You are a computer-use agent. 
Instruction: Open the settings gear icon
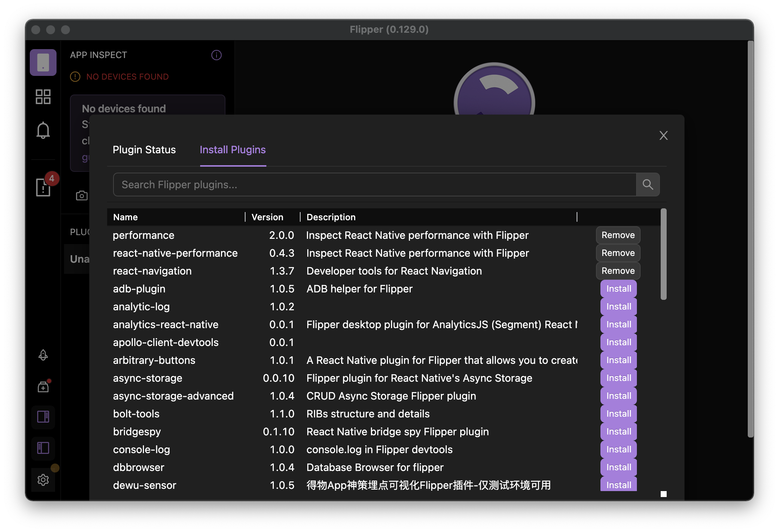43,480
